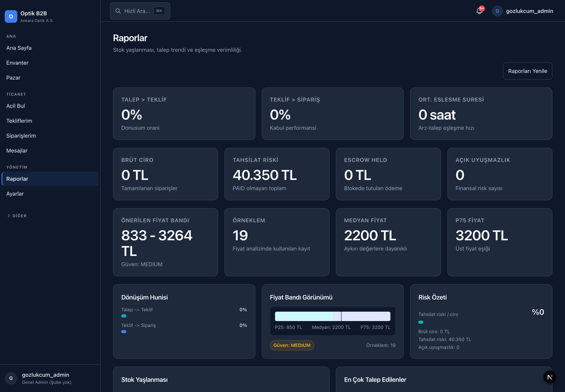The width and height of the screenshot is (565, 392).
Task: Go to Envanter page
Action: coord(50,63)
